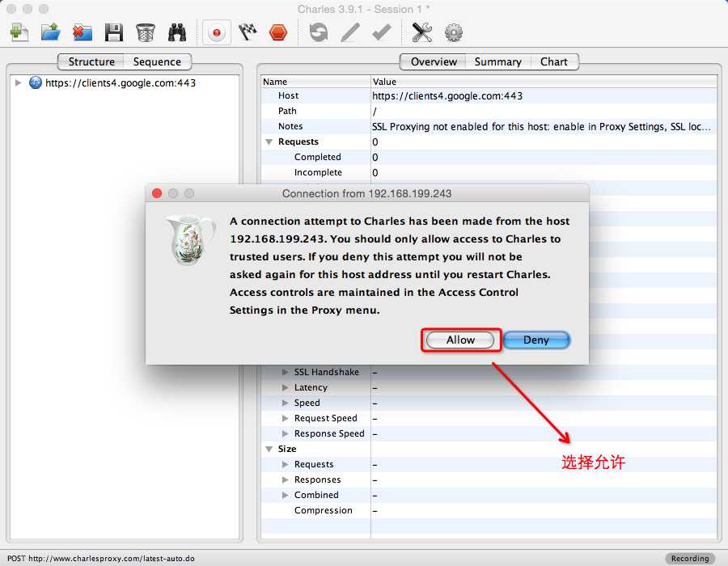Viewport: 728px width, 566px height.
Task: Switch to the Sequence tab
Action: [x=157, y=61]
